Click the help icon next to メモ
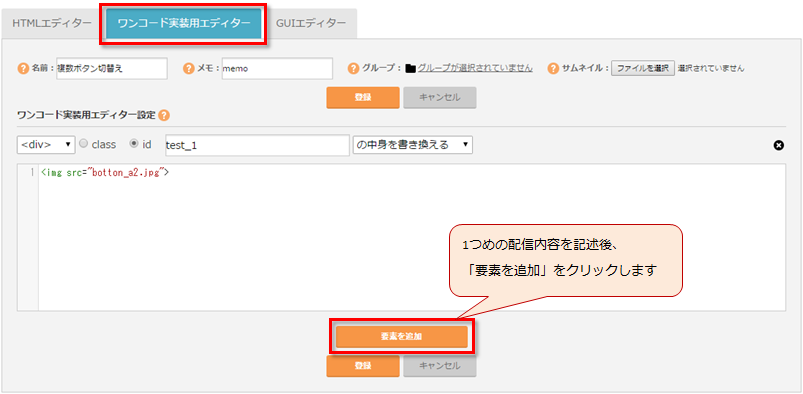The image size is (803, 394). click(188, 69)
